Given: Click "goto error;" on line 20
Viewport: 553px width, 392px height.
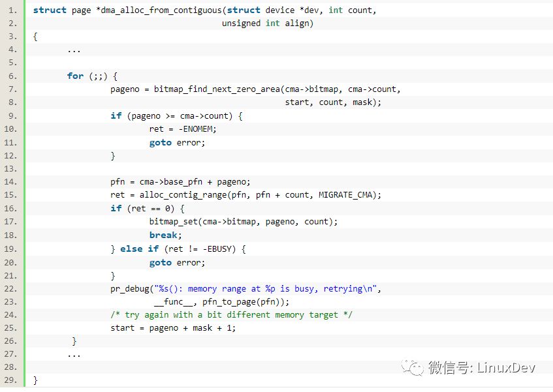Looking at the screenshot, I should (177, 263).
